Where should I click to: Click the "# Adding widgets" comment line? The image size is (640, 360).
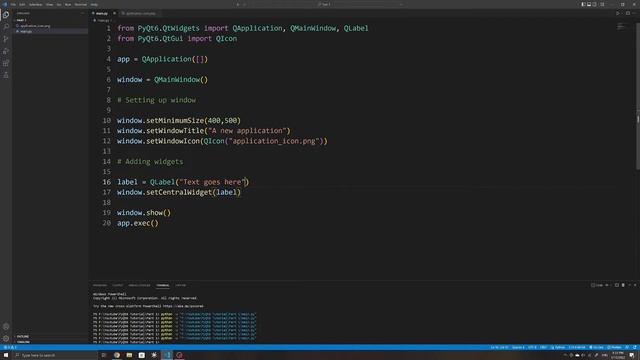(x=150, y=162)
